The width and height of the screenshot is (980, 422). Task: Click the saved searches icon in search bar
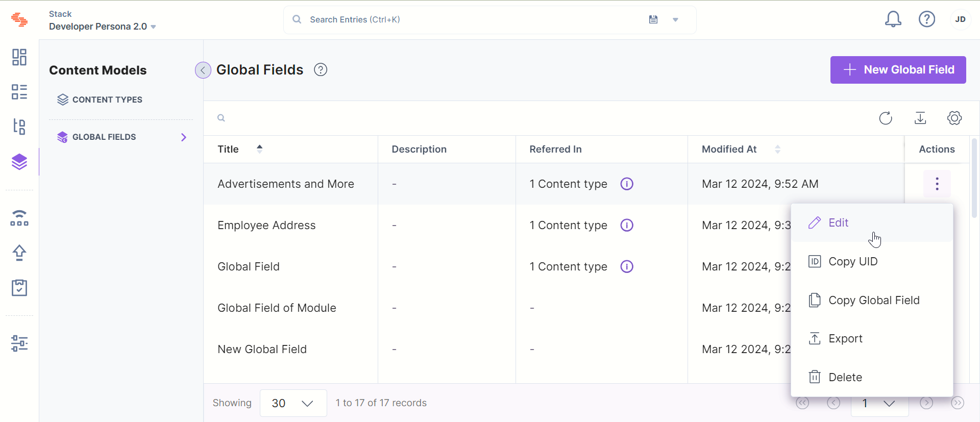pos(653,19)
